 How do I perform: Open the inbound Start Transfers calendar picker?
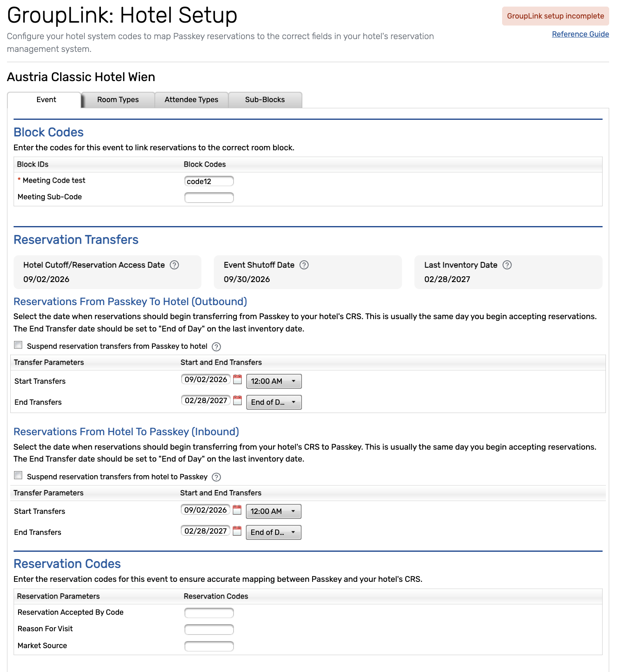coord(237,510)
